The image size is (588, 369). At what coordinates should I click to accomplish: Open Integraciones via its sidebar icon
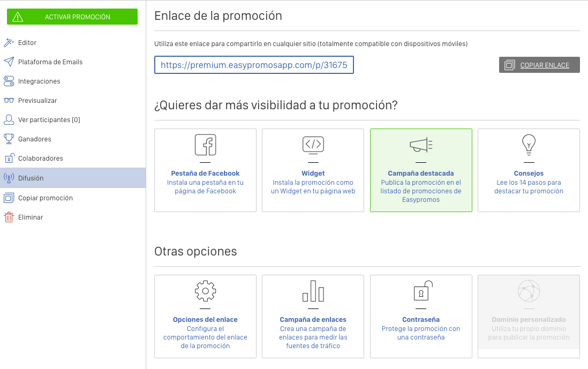click(10, 81)
